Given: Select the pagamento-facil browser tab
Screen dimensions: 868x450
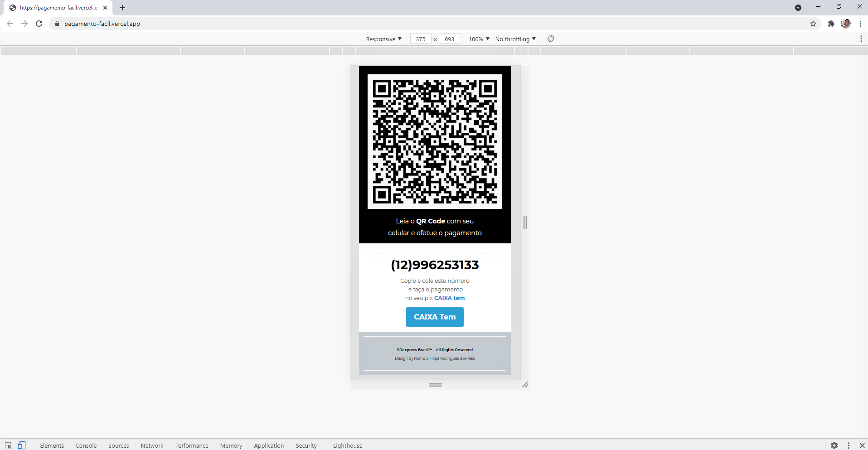Looking at the screenshot, I should pyautogui.click(x=59, y=8).
